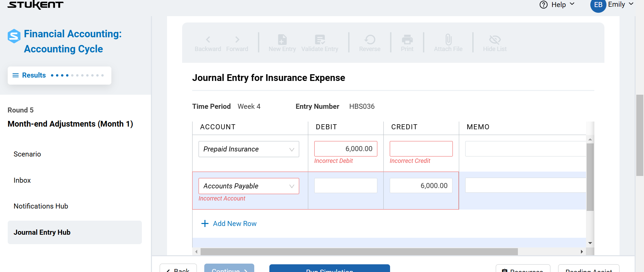Image resolution: width=644 pixels, height=272 pixels.
Task: Click the memo field for Accounts Payable
Action: [526, 185]
